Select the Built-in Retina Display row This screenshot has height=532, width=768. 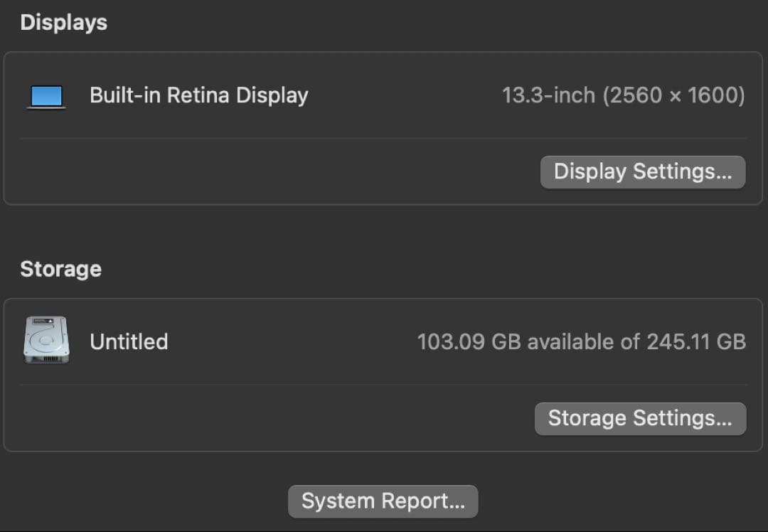(x=384, y=95)
